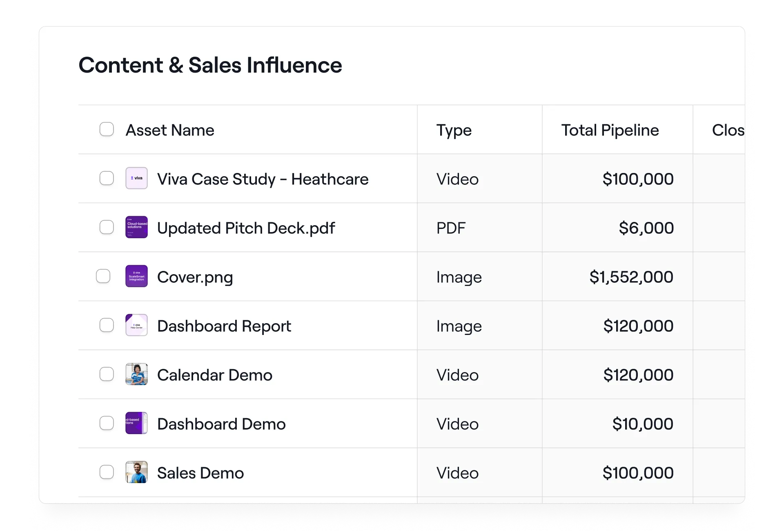Open the Dashboard Demo asset name
Viewport: 784px width, 532px height.
tap(221, 424)
